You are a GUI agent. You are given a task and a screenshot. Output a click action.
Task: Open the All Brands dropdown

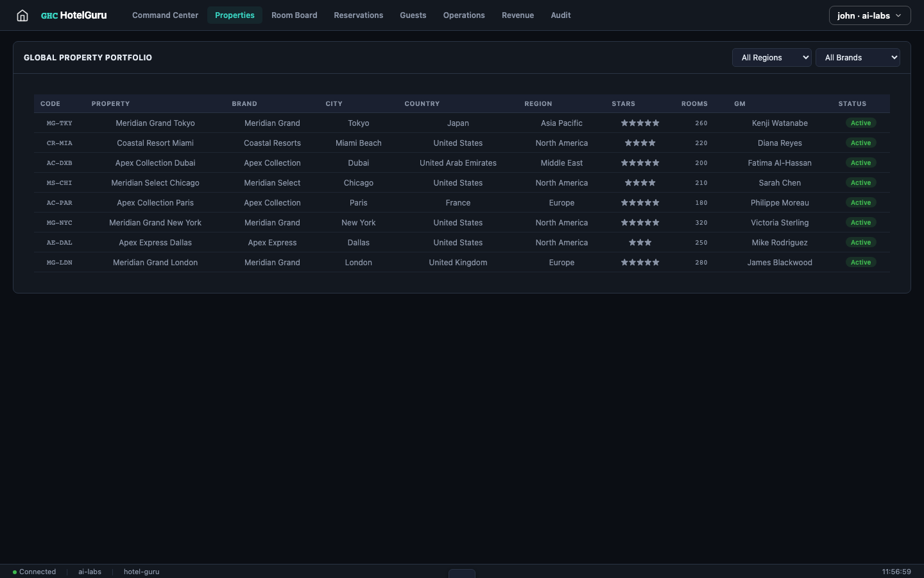coord(858,57)
